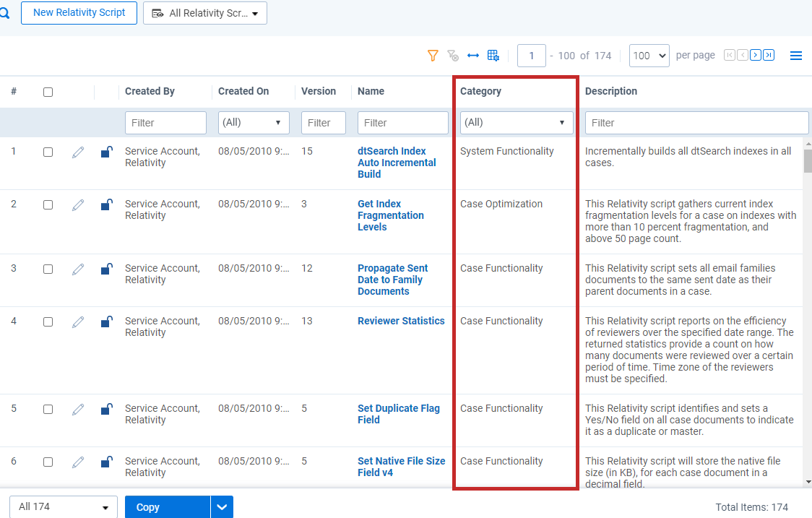Click the Total Items: 174 text
Screen dimensions: 812x518
(x=752, y=507)
